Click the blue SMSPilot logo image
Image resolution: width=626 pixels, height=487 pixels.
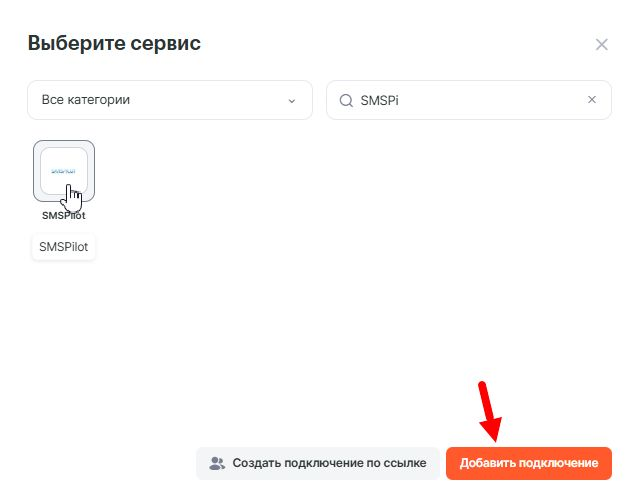click(63, 171)
